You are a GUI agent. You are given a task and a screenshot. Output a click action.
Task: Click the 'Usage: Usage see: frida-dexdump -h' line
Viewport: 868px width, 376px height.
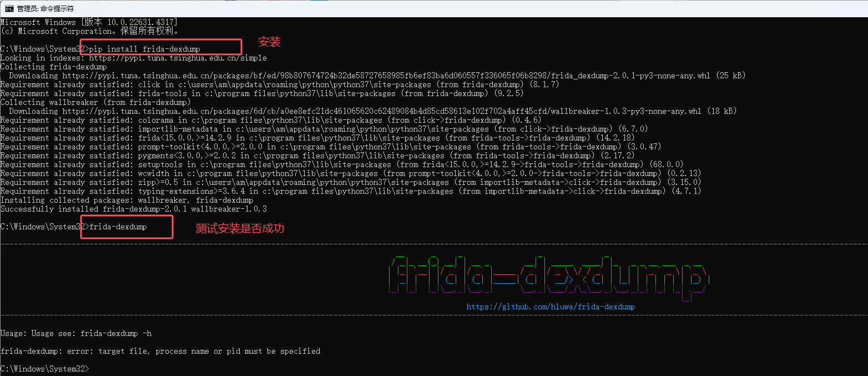[75, 333]
